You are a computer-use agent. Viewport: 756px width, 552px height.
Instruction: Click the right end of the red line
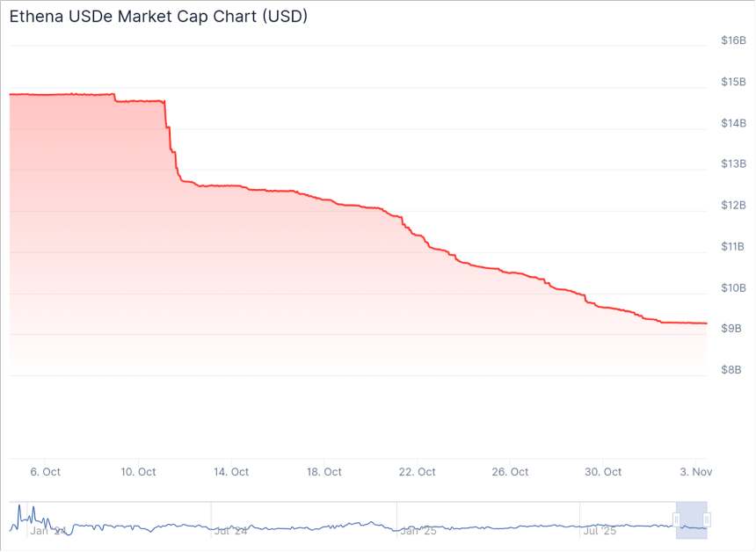point(706,323)
